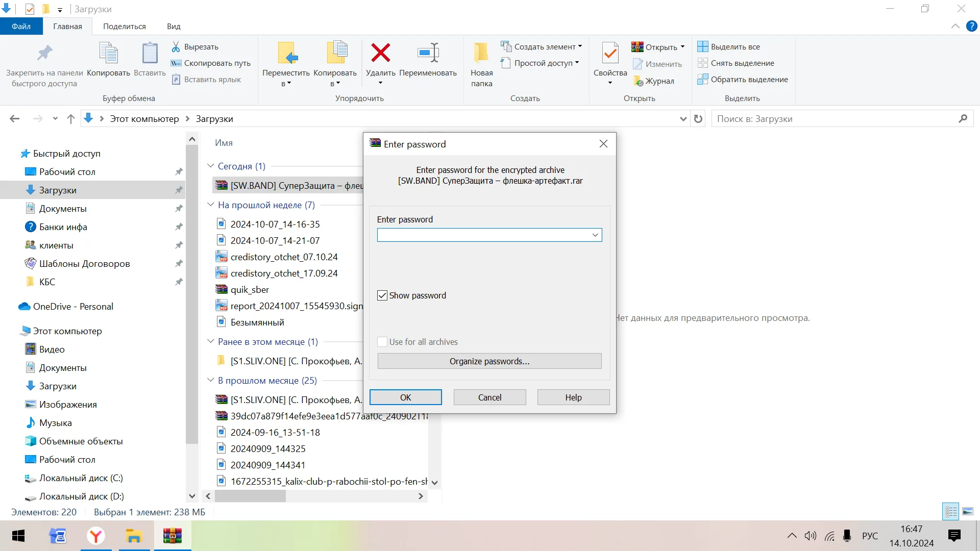Image resolution: width=980 pixels, height=551 pixels.
Task: Open Yandex Browser from the taskbar
Action: [x=95, y=536]
